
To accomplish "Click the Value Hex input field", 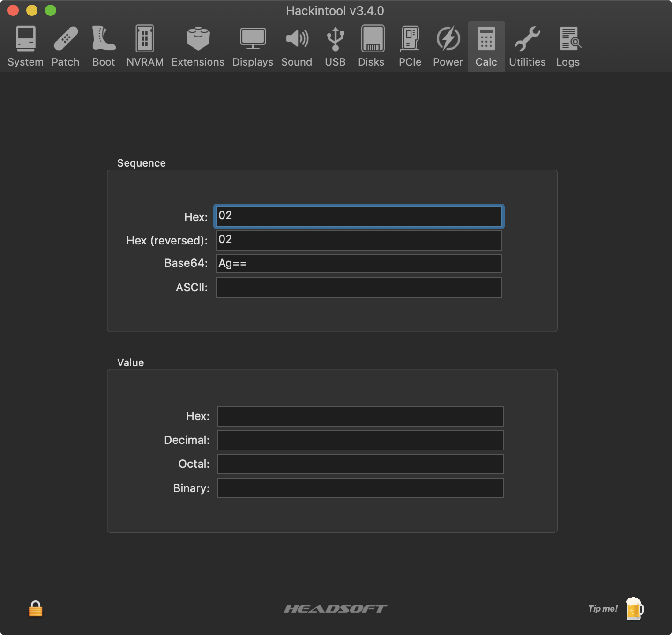I will coord(361,416).
